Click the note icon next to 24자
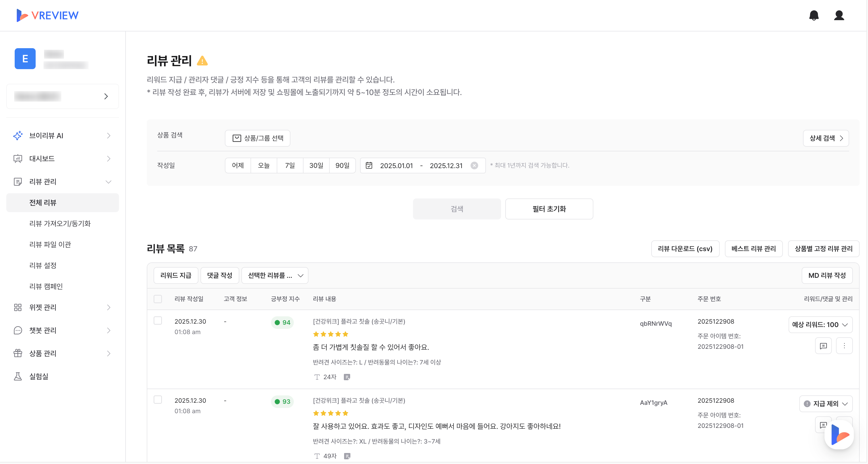 tap(347, 377)
